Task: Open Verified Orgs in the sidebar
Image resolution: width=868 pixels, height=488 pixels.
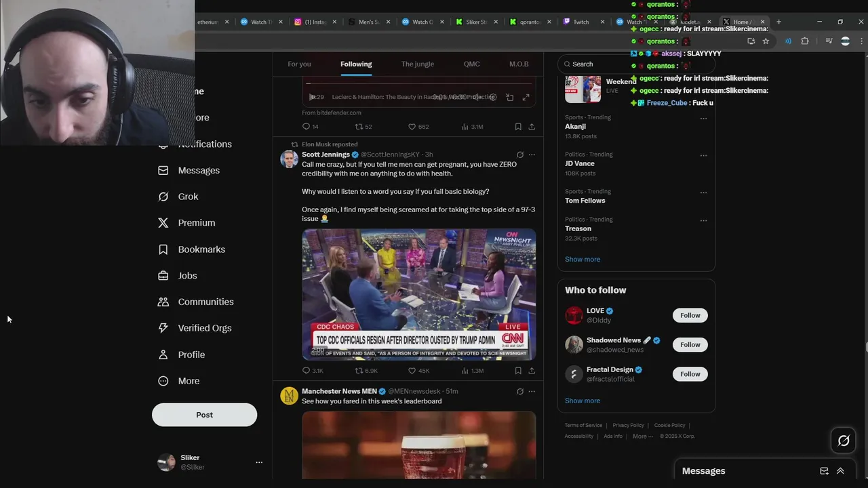Action: pyautogui.click(x=195, y=328)
